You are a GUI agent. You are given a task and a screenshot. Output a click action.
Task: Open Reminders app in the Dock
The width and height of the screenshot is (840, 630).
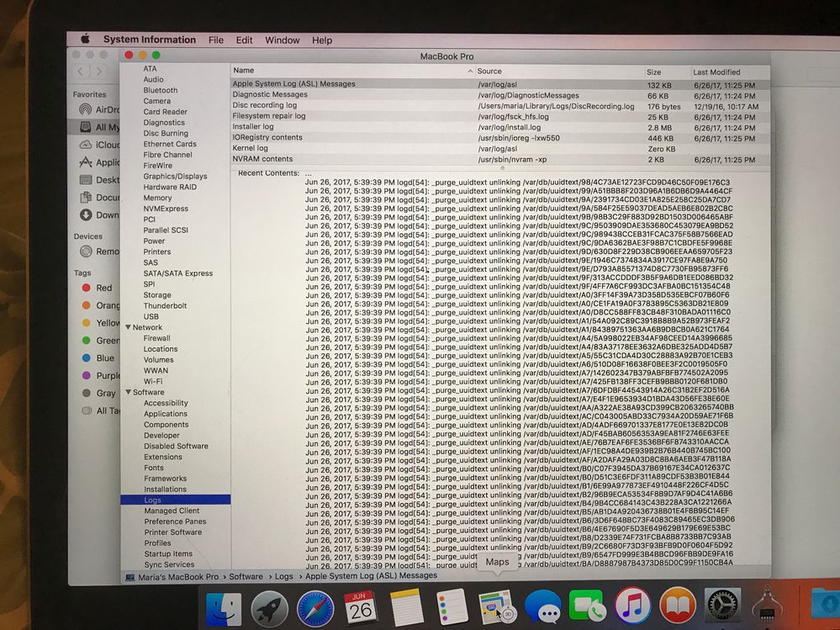pos(452,607)
